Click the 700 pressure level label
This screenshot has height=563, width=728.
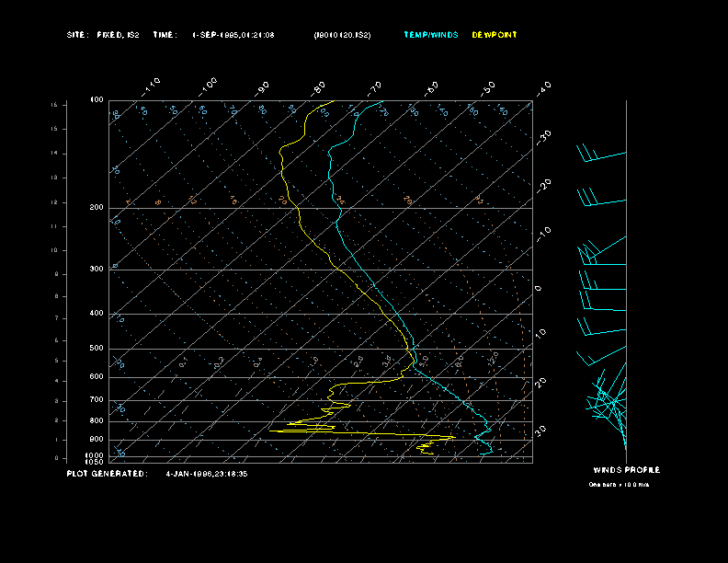97,399
